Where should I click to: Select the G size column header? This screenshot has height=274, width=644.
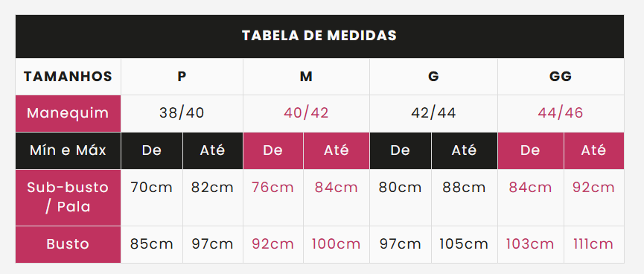(433, 77)
